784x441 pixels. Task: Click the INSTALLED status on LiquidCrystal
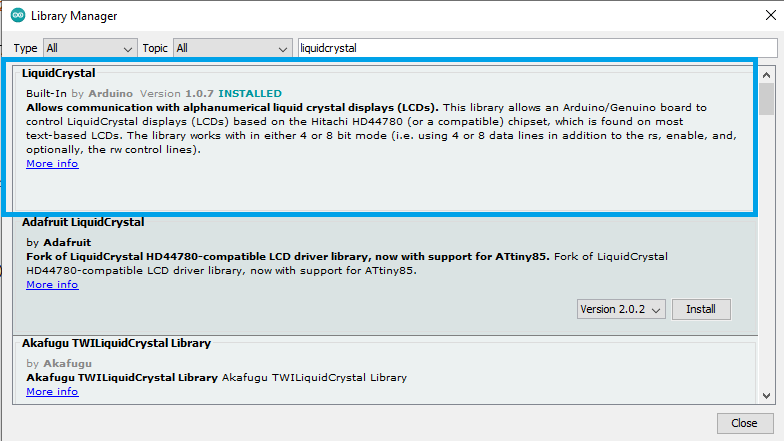coord(250,93)
